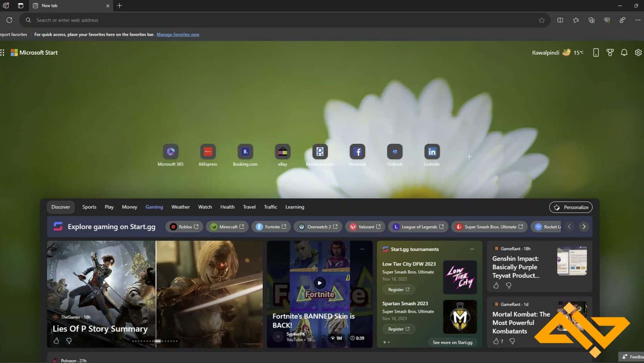Dislike the Genshin Impact article
644x363 pixels.
point(509,286)
